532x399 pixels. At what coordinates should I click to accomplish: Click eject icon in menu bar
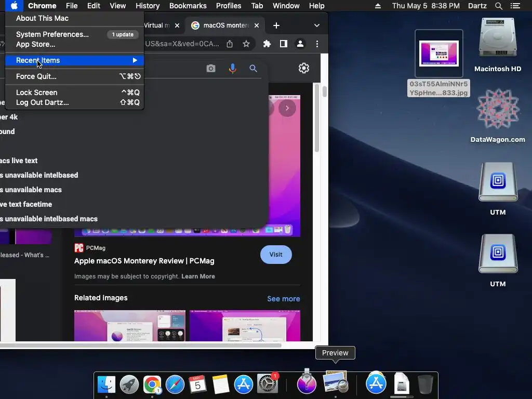(x=378, y=6)
